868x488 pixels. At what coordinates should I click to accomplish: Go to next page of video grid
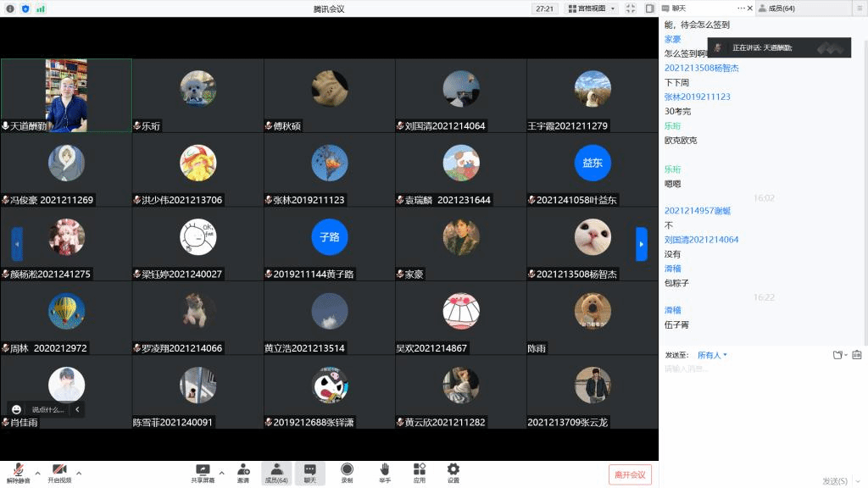[642, 244]
